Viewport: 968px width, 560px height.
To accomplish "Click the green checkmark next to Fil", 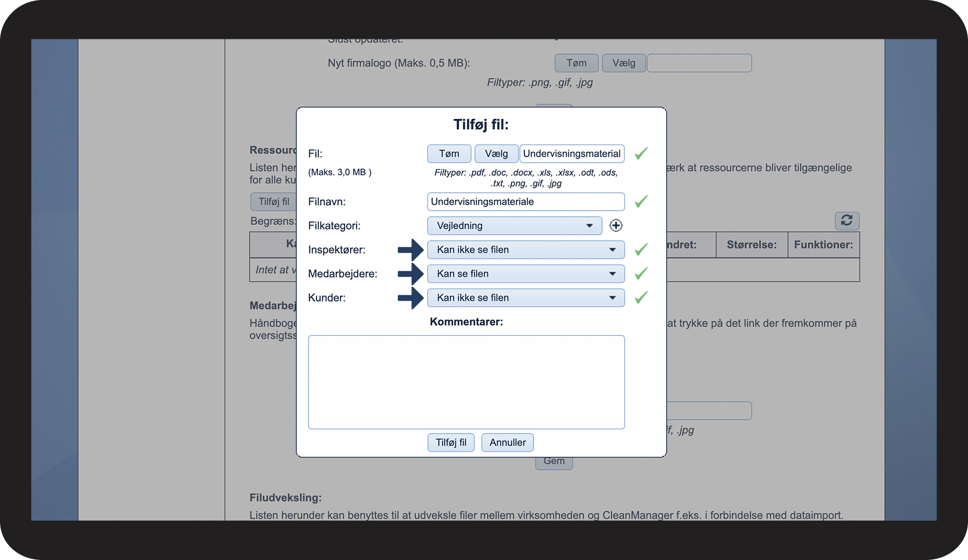I will pos(641,153).
